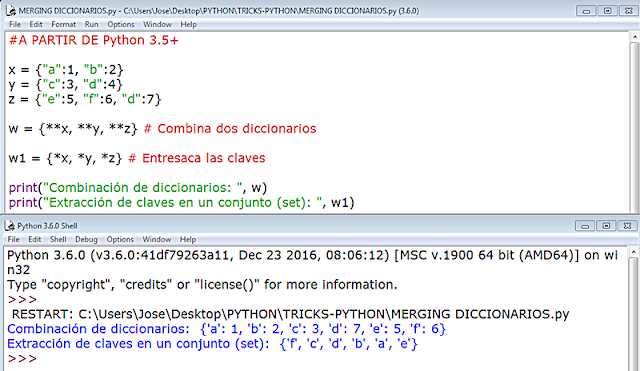Click Shell scrollbar up arrow

[634, 252]
